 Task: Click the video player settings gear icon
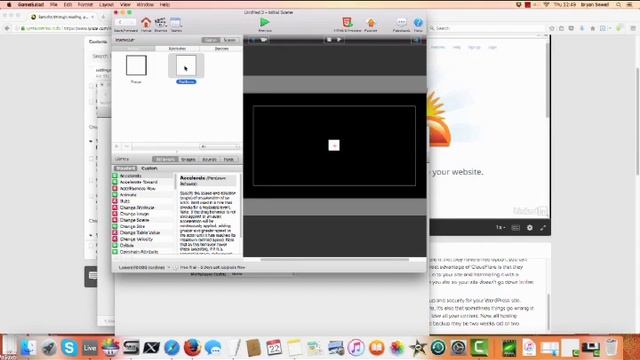(529, 228)
